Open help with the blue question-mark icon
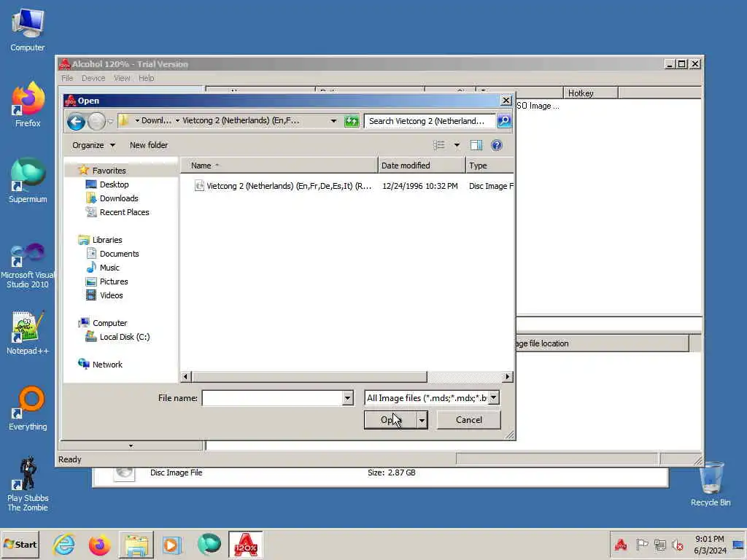747x560 pixels. tap(496, 145)
